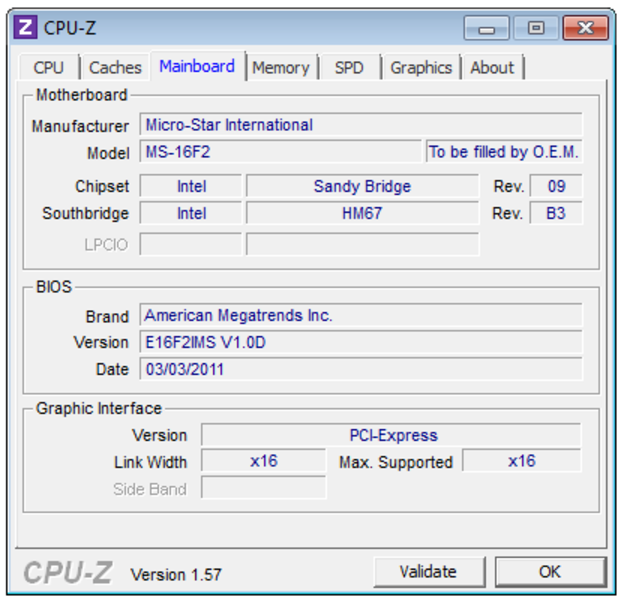
Task: Click the BIOS date 03/03/2011 field
Action: 360,369
